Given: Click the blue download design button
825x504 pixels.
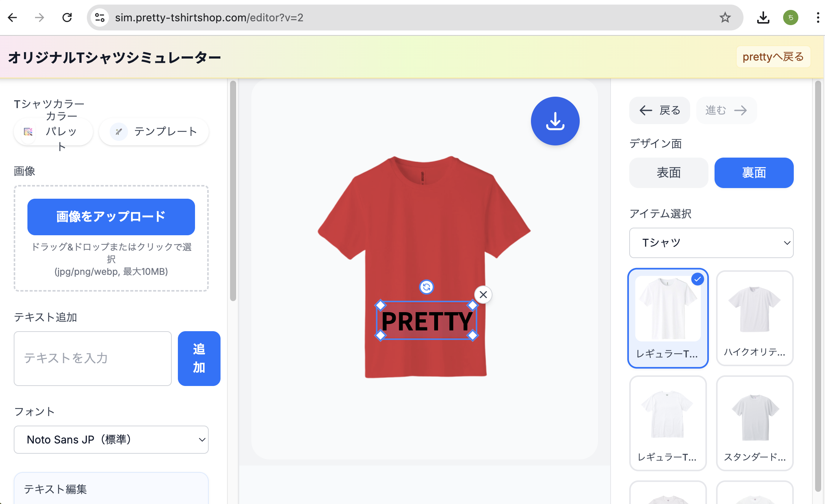Looking at the screenshot, I should coord(555,121).
